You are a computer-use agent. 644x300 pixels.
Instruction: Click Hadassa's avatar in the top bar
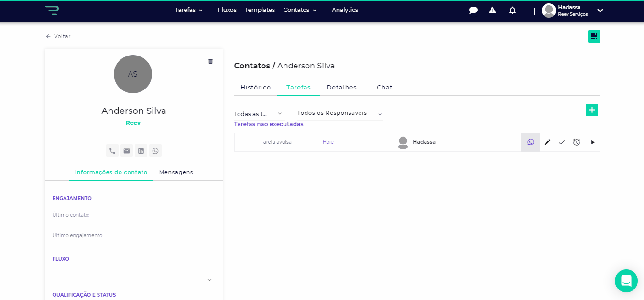click(x=549, y=11)
